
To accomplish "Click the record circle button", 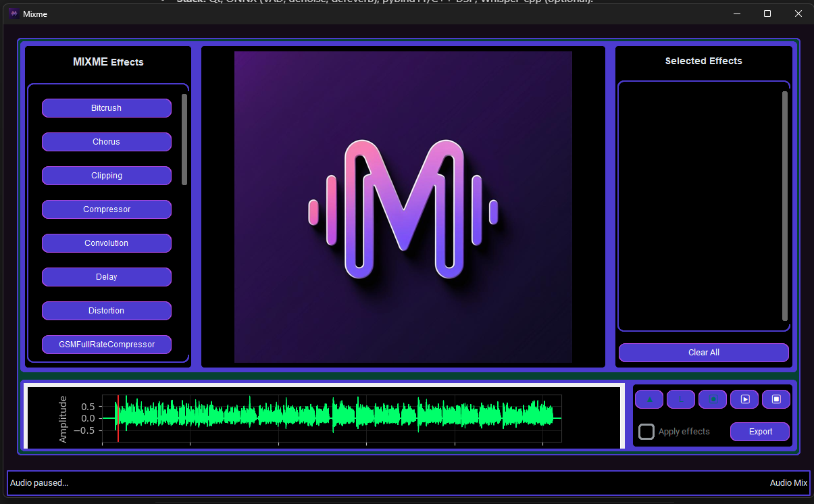I will (x=713, y=399).
